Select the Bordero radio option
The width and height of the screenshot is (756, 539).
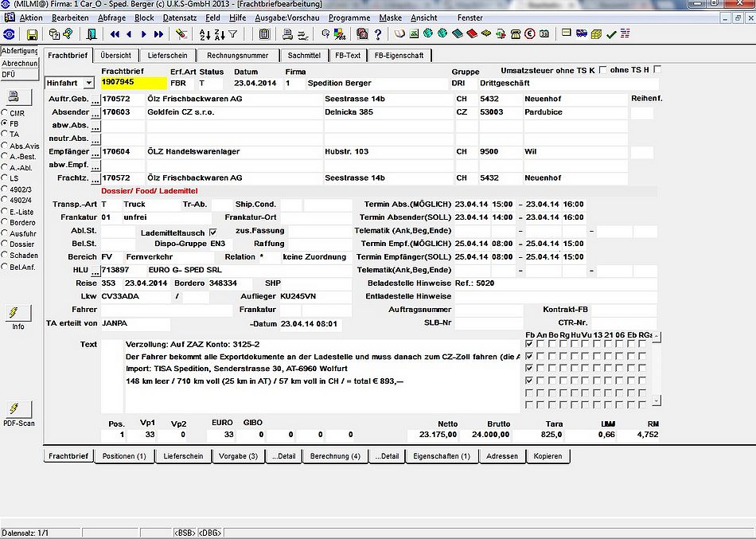[5, 222]
